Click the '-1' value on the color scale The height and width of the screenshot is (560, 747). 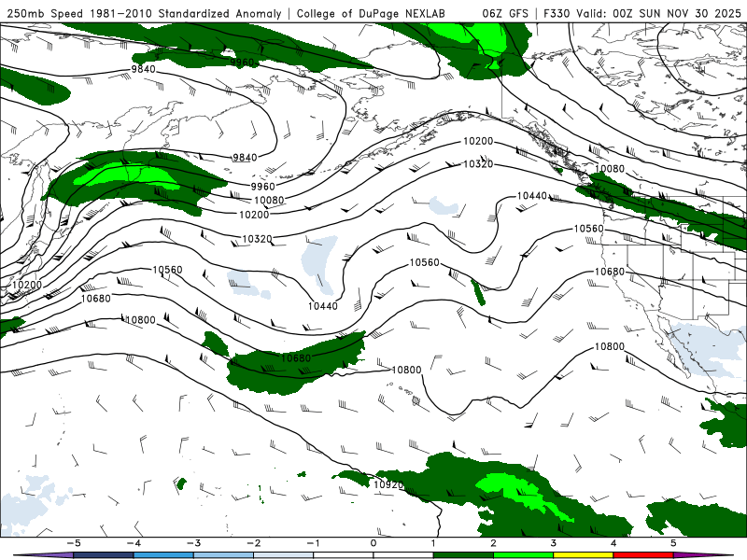(x=313, y=543)
